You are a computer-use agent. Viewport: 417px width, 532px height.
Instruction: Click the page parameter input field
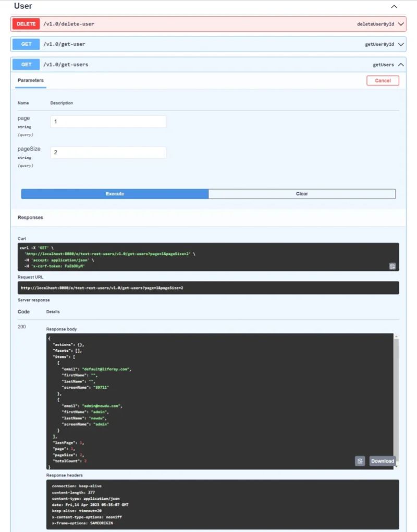point(108,121)
